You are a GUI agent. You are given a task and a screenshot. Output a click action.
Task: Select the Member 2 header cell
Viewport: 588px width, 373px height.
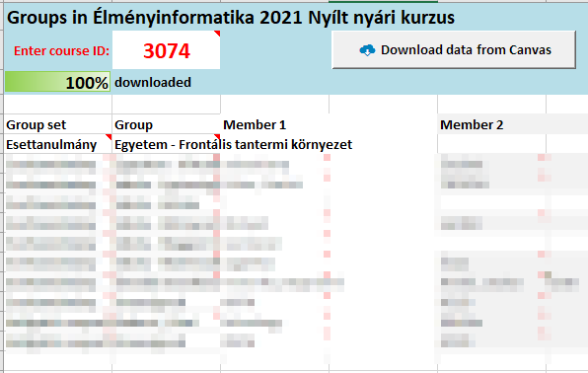pyautogui.click(x=491, y=124)
